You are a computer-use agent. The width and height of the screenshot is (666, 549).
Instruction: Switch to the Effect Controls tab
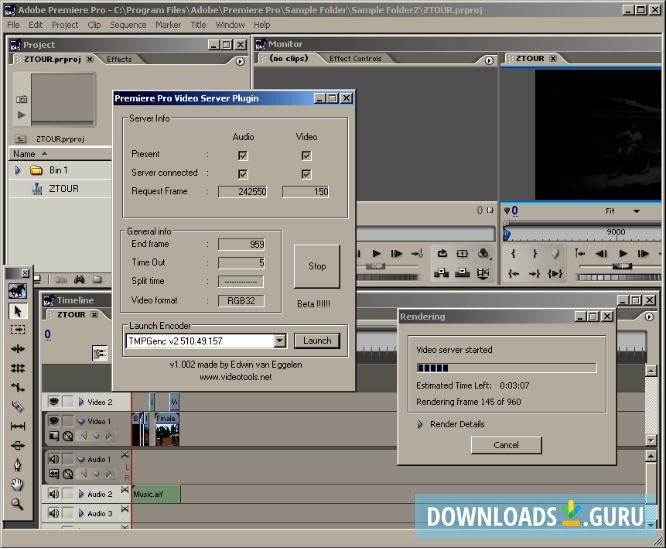[355, 59]
